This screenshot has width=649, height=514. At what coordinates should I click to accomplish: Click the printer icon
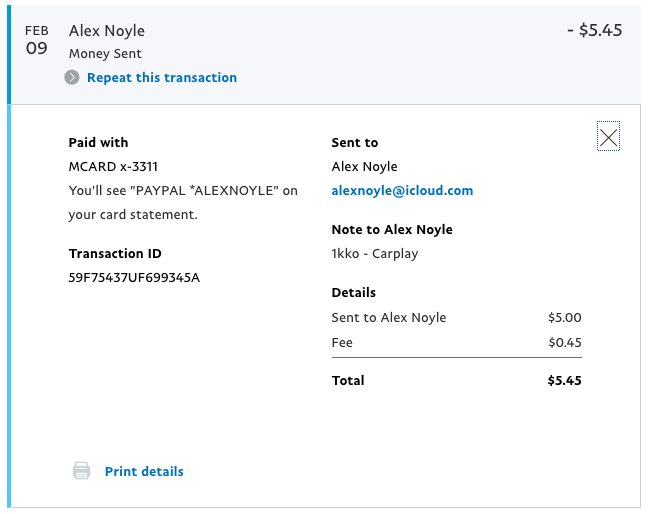81,471
